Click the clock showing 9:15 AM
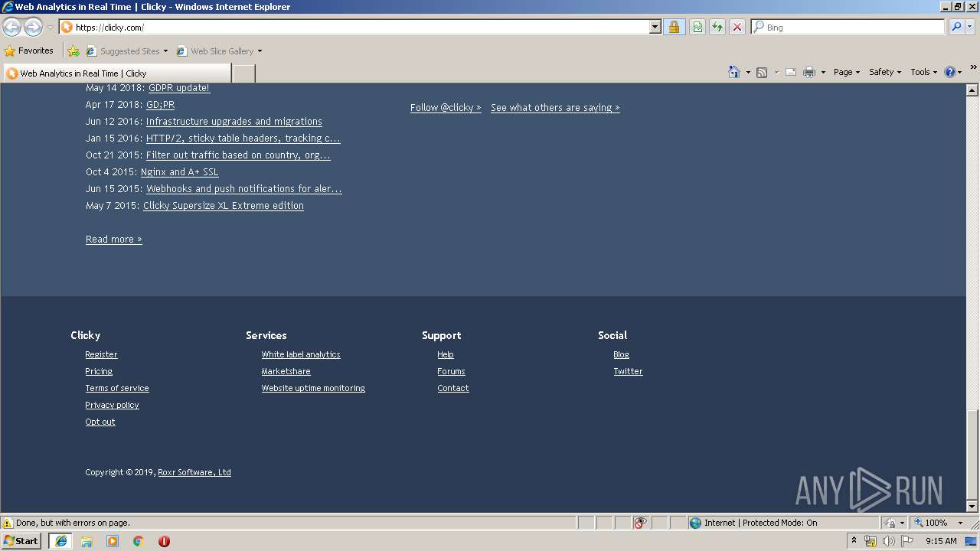Image resolution: width=980 pixels, height=551 pixels. [x=941, y=541]
